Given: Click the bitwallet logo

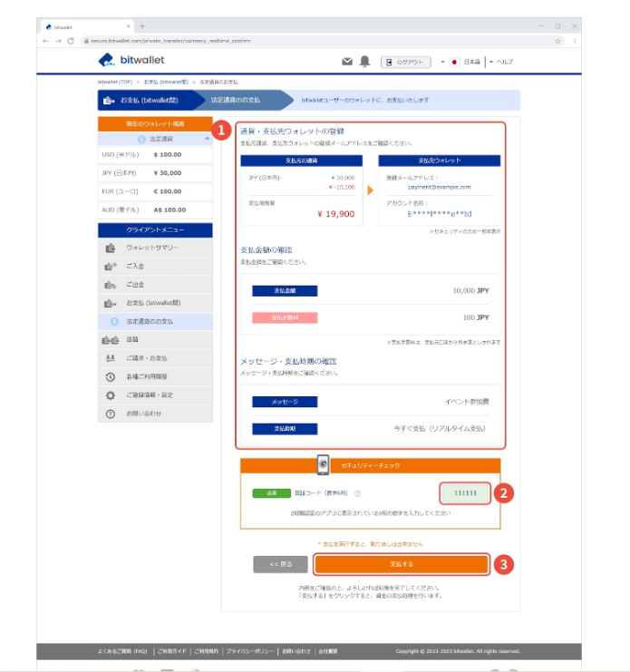Looking at the screenshot, I should [131, 61].
